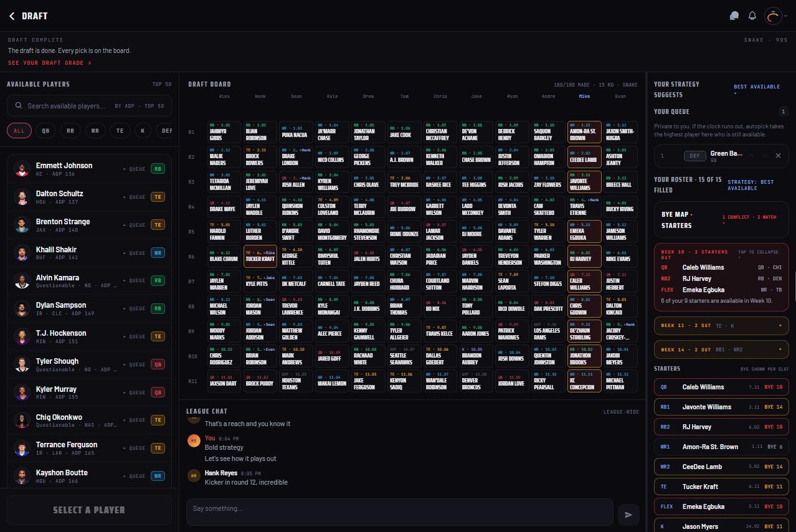Click Kayshon Boutte's player avatar

22,477
